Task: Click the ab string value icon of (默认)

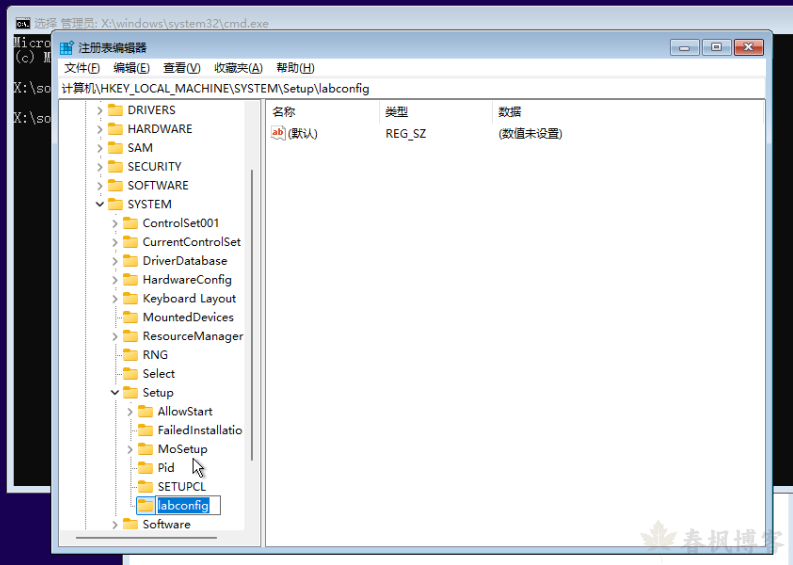Action: point(278,133)
